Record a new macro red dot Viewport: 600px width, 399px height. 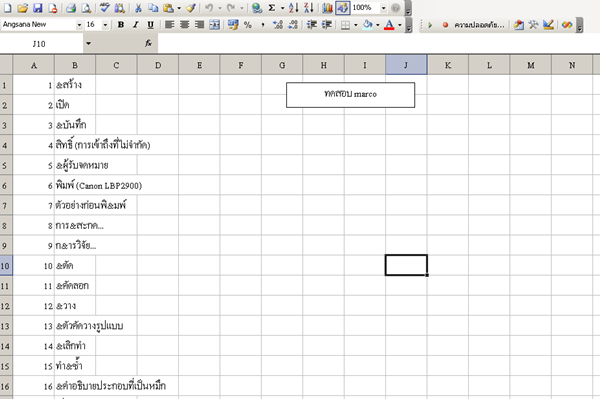click(445, 25)
